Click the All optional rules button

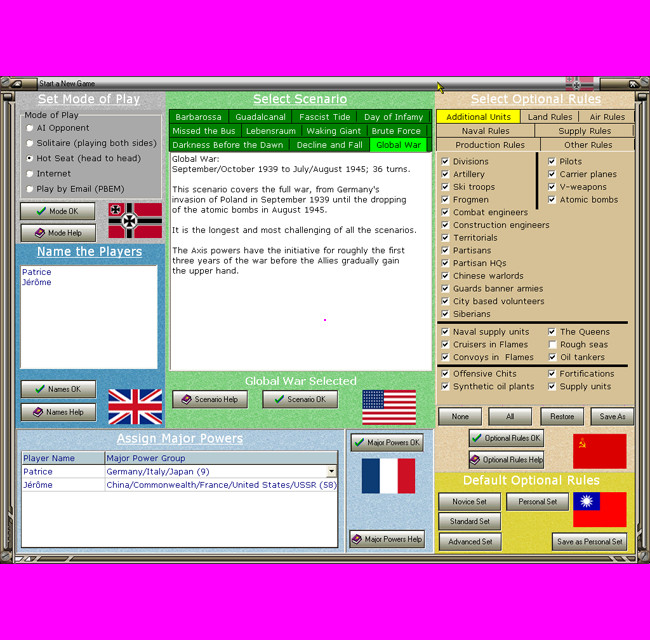pyautogui.click(x=510, y=417)
